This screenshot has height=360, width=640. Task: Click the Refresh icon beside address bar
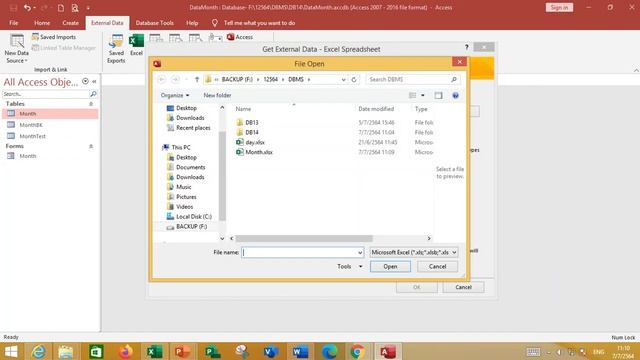click(354, 80)
